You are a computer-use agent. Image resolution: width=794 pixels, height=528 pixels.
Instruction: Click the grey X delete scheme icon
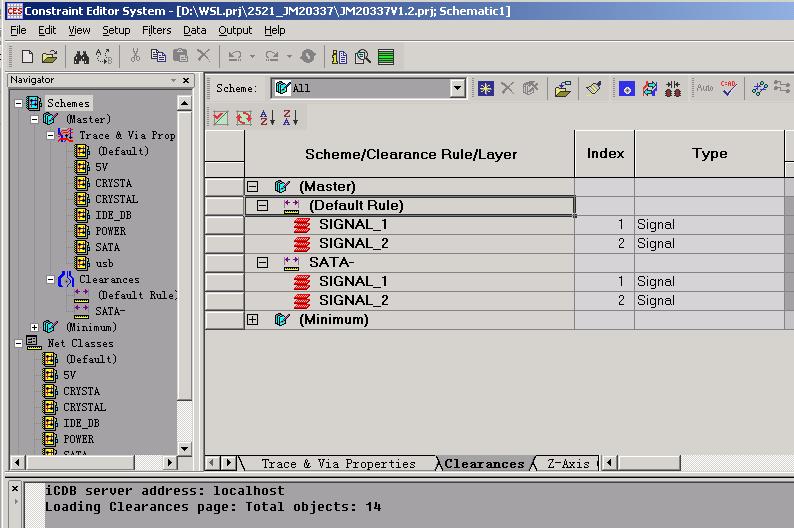pos(507,88)
